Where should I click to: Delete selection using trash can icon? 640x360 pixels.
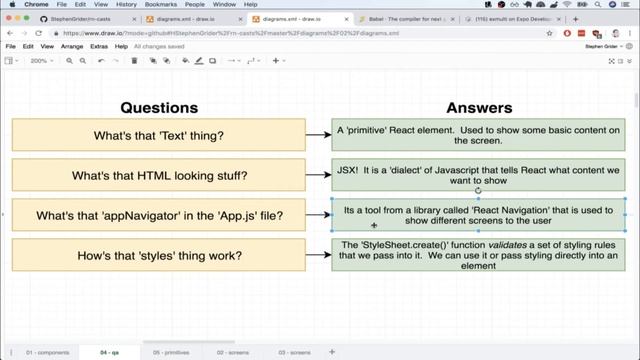coord(134,61)
